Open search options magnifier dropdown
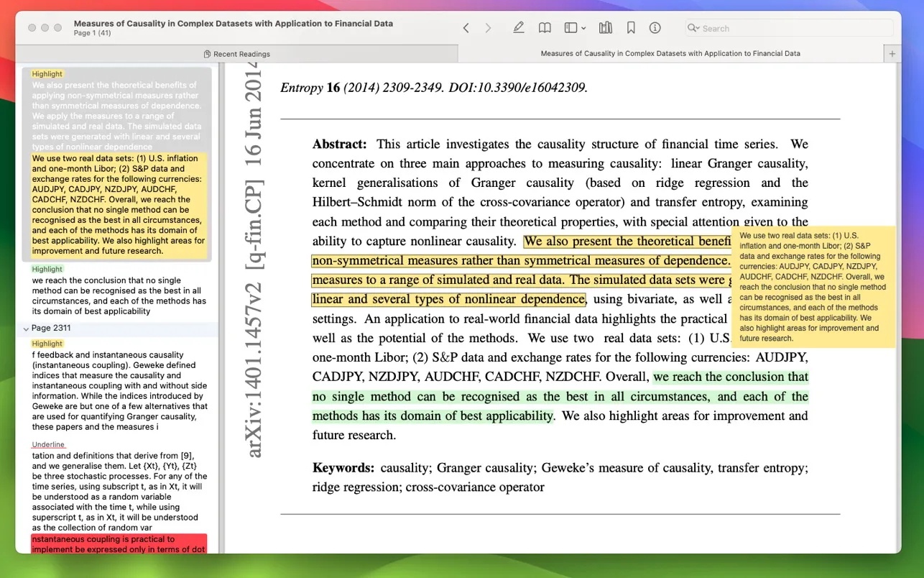This screenshot has height=578, width=924. click(693, 28)
